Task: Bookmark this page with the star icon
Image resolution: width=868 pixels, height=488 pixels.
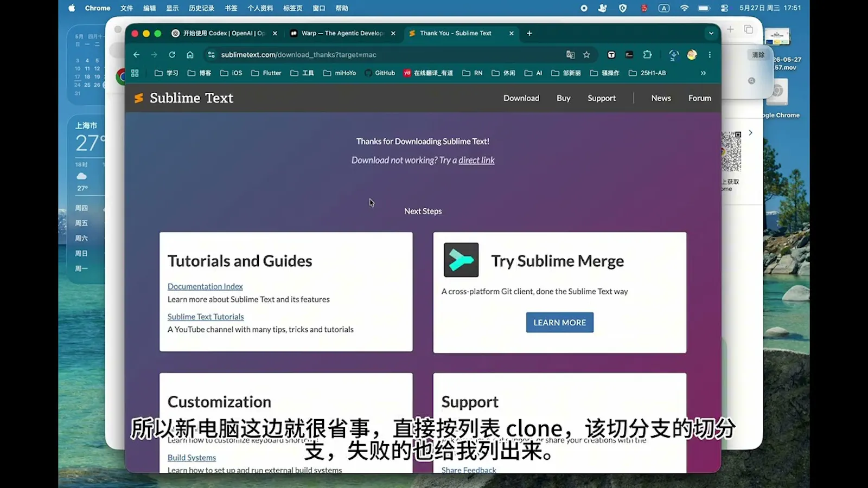Action: click(x=586, y=55)
